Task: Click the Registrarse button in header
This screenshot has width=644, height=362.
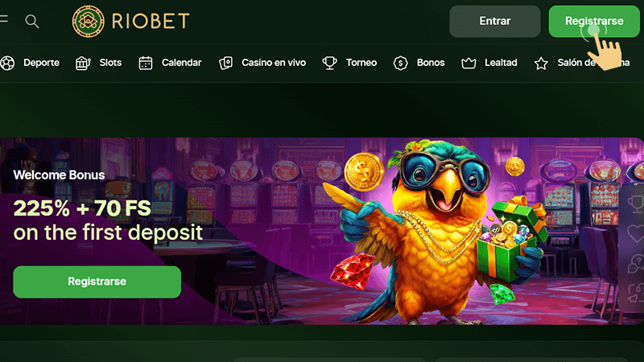Action: [x=594, y=22]
